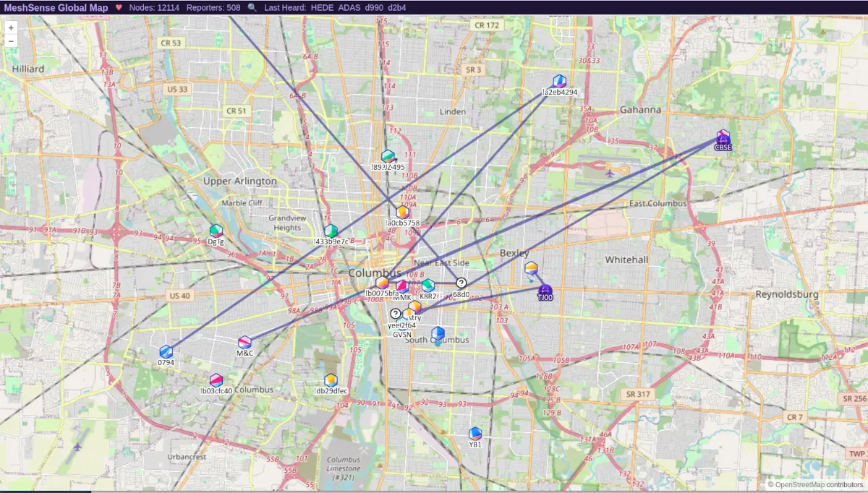Select node marker !a2eb4294
The width and height of the screenshot is (868, 493).
(559, 82)
